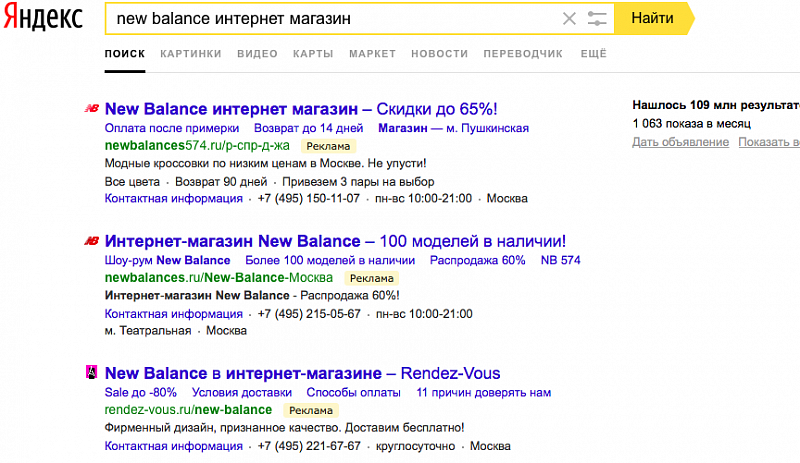Click 'Интернет-магазин New Balance - Распродажа 60%!' description
Screen dimensions: 800x463
coord(252,296)
